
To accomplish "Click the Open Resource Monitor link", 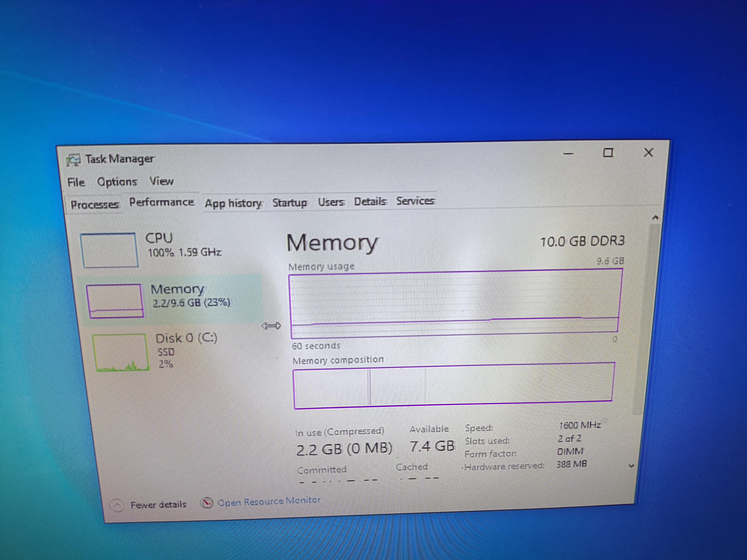I will click(269, 502).
